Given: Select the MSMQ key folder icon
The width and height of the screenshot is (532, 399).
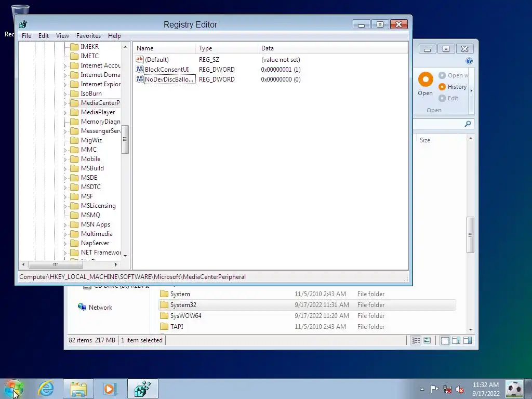Looking at the screenshot, I should click(x=74, y=215).
